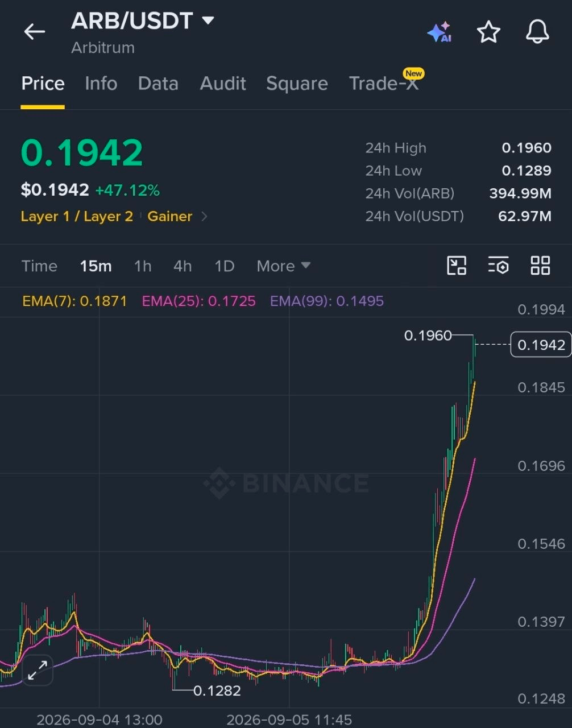
Task: Open the AI sparkle assistant icon
Action: click(440, 32)
